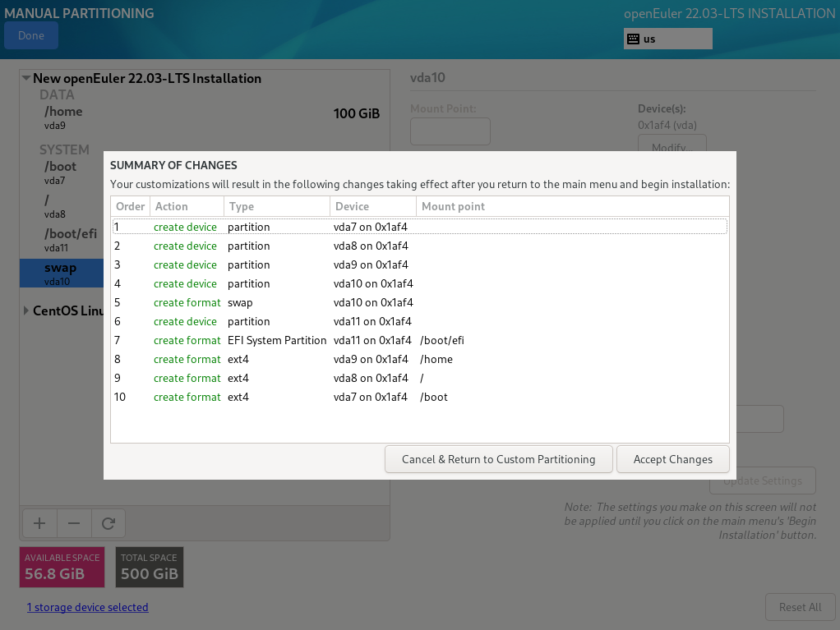Select row 7 EFI System Partition
Image resolution: width=840 pixels, height=630 pixels.
[x=420, y=340]
